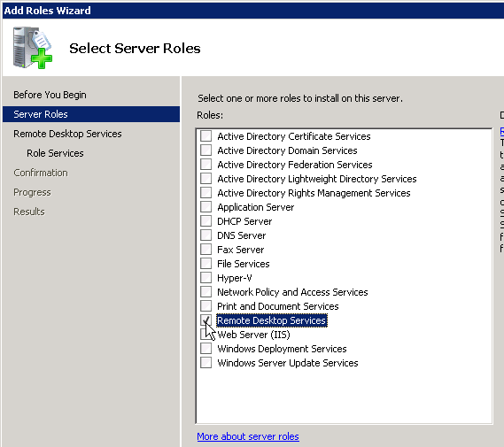Image resolution: width=504 pixels, height=447 pixels.
Task: Highlight the File Services role name
Action: pyautogui.click(x=244, y=264)
